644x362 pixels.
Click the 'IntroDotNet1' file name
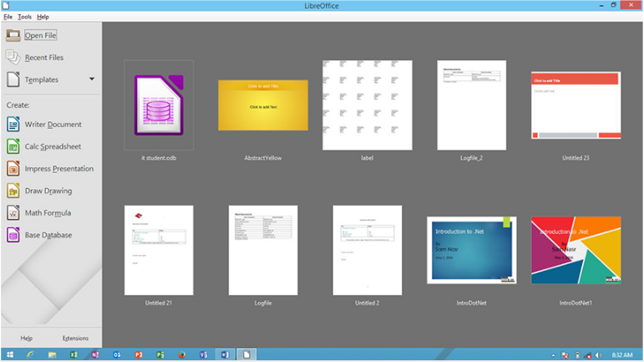tap(576, 303)
